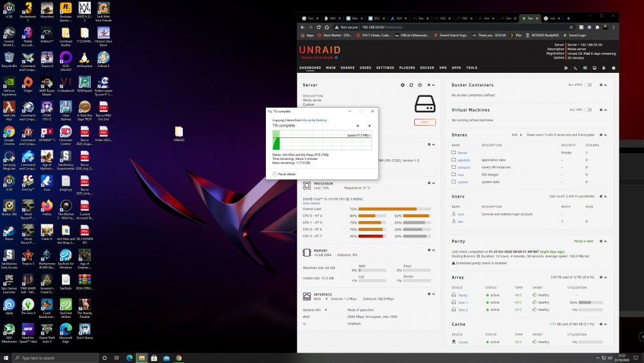The height and width of the screenshot is (363, 644).
Task: Open Steam desktop shortcut
Action: [x=9, y=233]
